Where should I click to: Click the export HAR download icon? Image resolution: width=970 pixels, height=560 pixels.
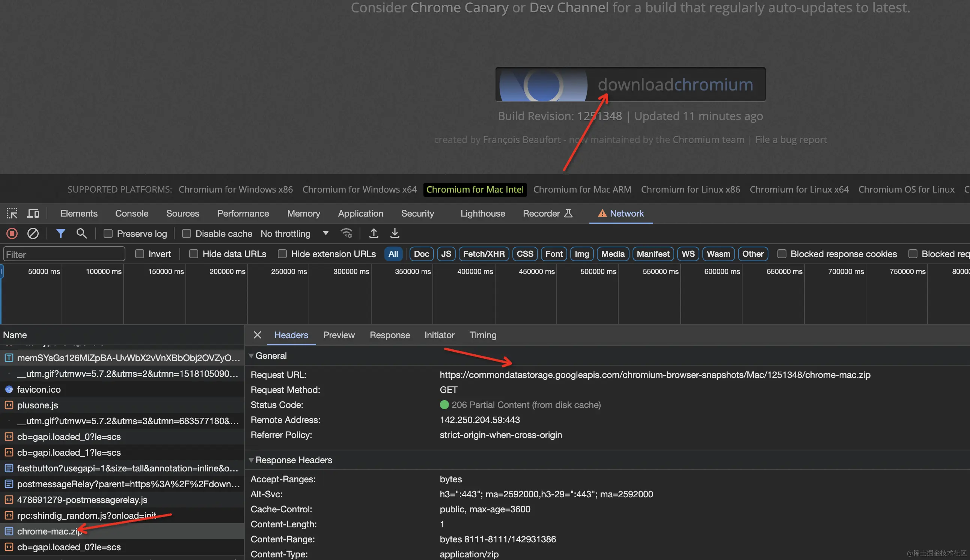pos(395,233)
